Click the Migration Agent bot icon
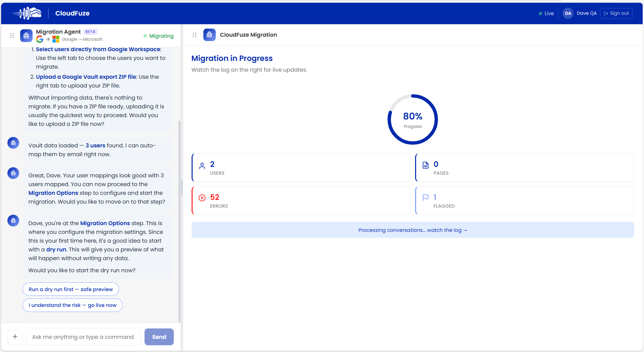Viewport: 644px width, 352px height. pos(26,36)
